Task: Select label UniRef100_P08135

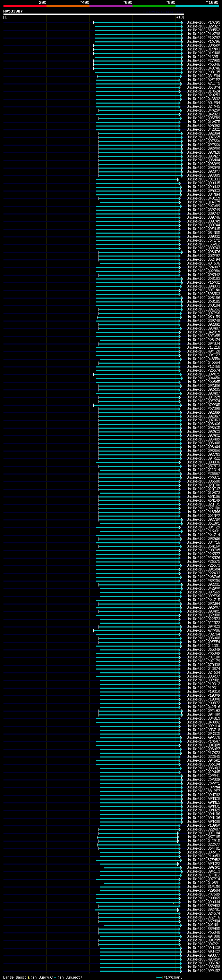Action: click(203, 72)
